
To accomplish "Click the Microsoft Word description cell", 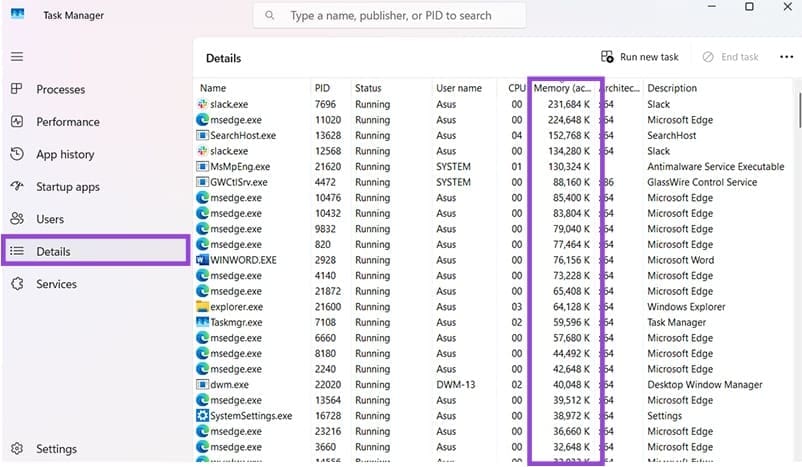I will (x=680, y=260).
